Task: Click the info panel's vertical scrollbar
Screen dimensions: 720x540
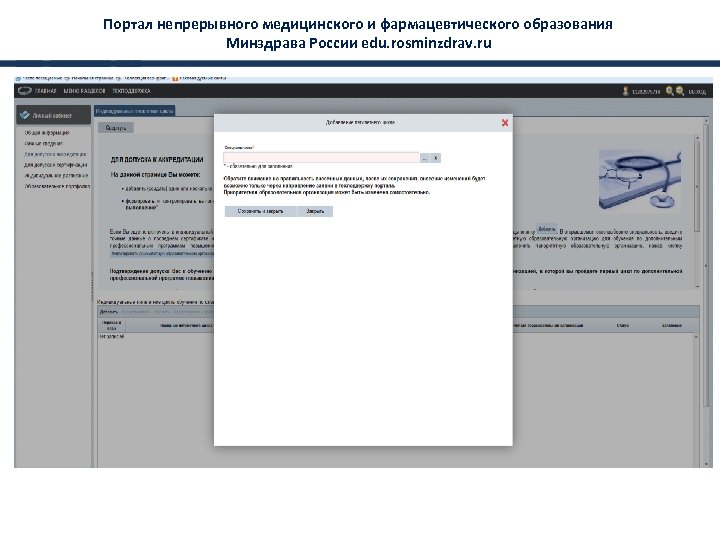Action: pyautogui.click(x=697, y=212)
